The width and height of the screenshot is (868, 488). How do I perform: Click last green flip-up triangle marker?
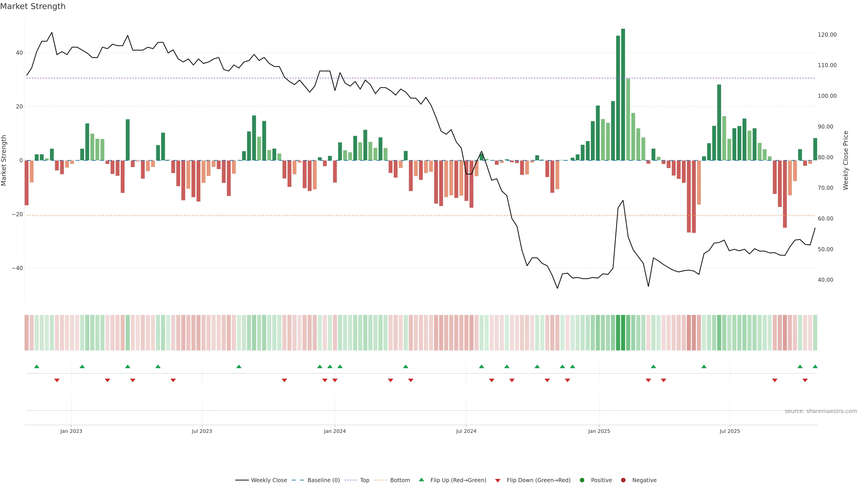tap(815, 366)
